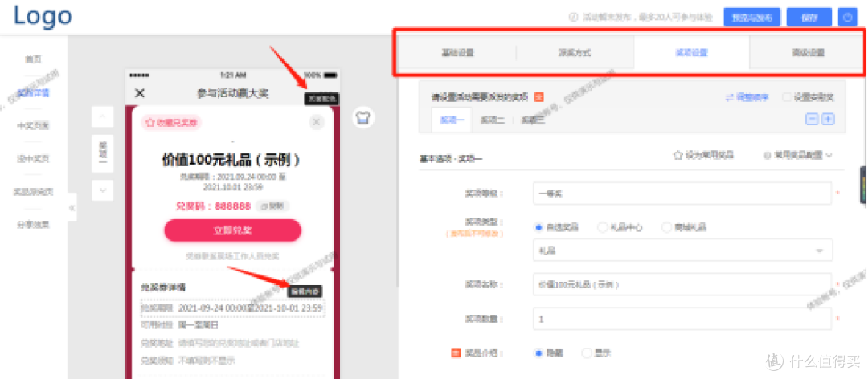Click the minus icon to remove a prize
This screenshot has height=379, width=868.
812,119
